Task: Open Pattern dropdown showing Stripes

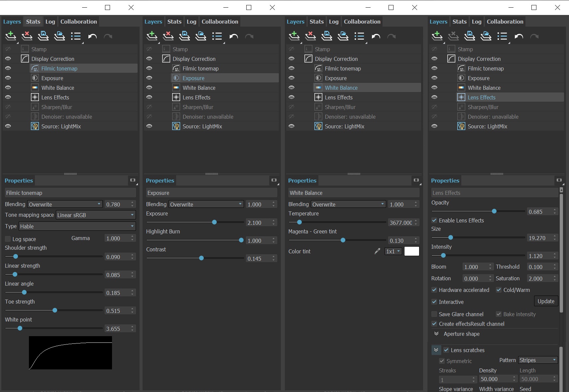Action: pyautogui.click(x=537, y=360)
